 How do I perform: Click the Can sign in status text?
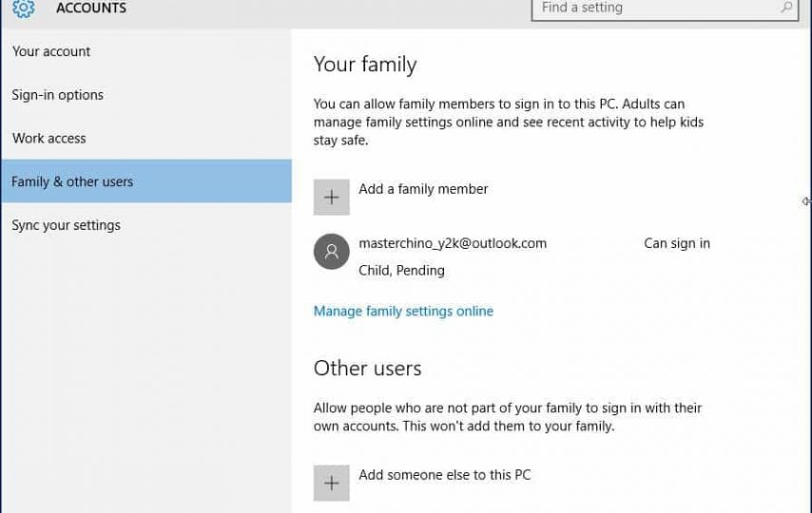pos(677,243)
